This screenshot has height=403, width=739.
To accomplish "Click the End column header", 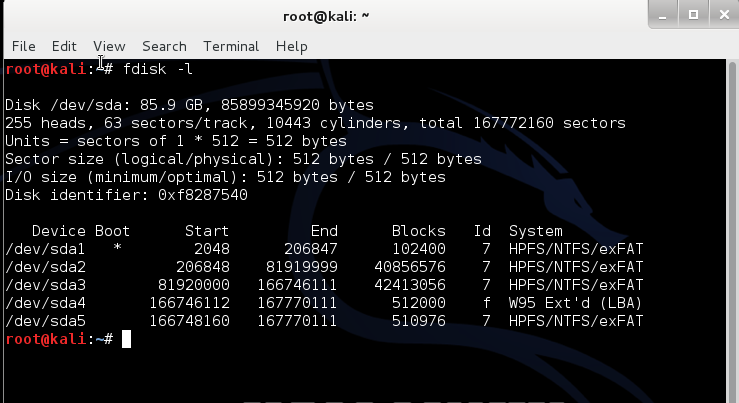I will (324, 231).
